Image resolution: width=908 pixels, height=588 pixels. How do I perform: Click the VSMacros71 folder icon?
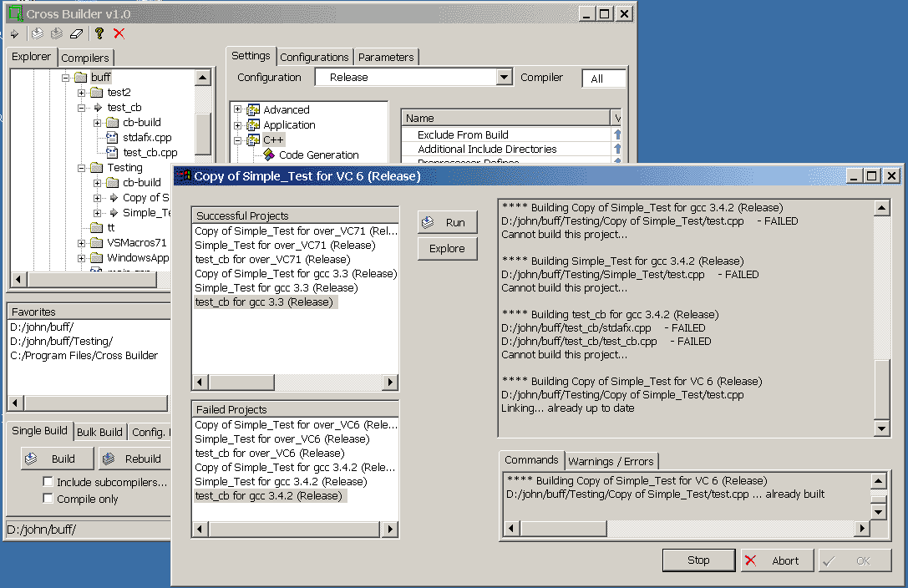pos(97,243)
